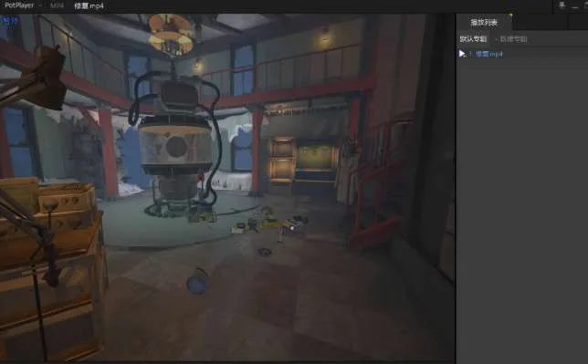Open the PotPlayer main menu

pyautogui.click(x=19, y=5)
